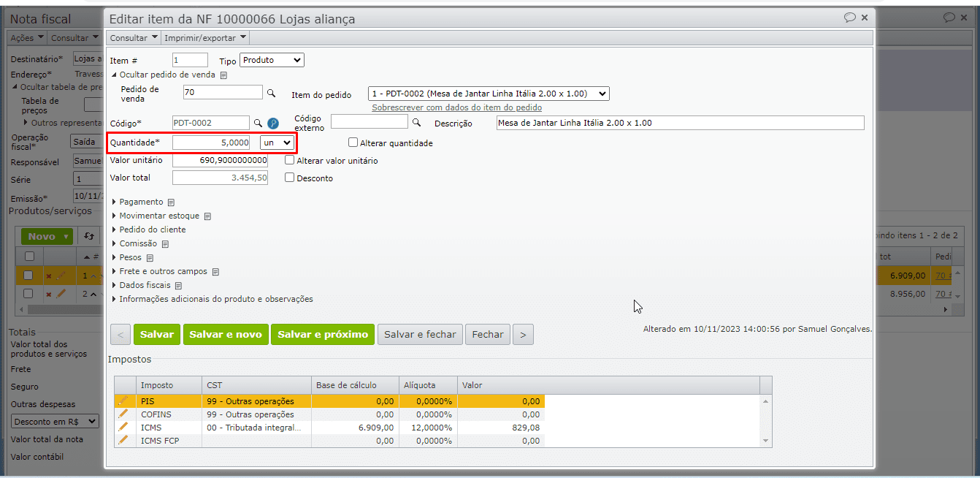This screenshot has height=478, width=980.
Task: Check item 2 row checkbox in Nota fiscal
Action: [x=28, y=294]
